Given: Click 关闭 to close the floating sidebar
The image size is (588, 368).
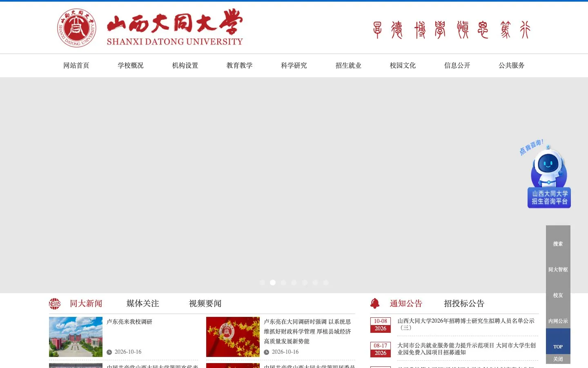Looking at the screenshot, I should 558,359.
